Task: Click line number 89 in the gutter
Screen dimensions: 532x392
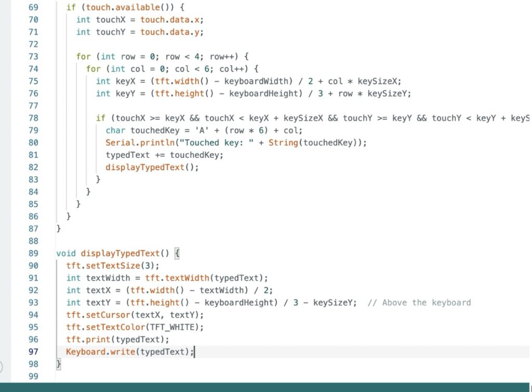Action: tap(32, 253)
